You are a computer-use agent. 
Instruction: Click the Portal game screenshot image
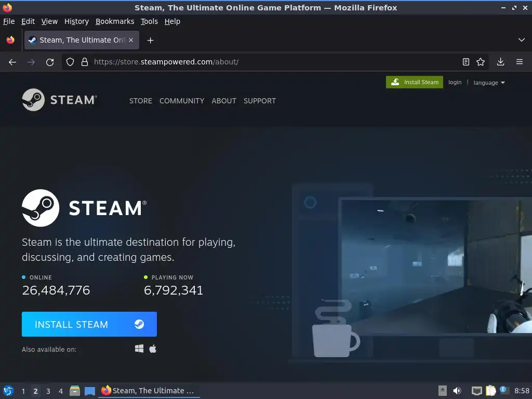[436, 266]
